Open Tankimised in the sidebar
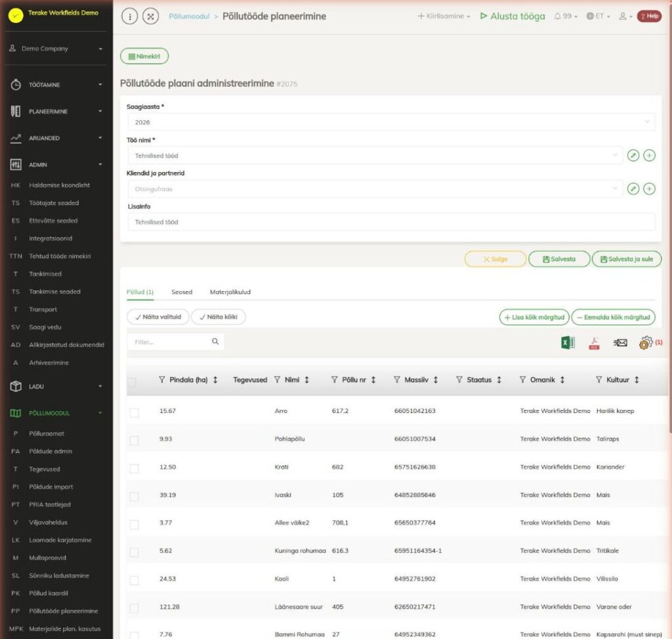The width and height of the screenshot is (672, 639). coord(45,274)
